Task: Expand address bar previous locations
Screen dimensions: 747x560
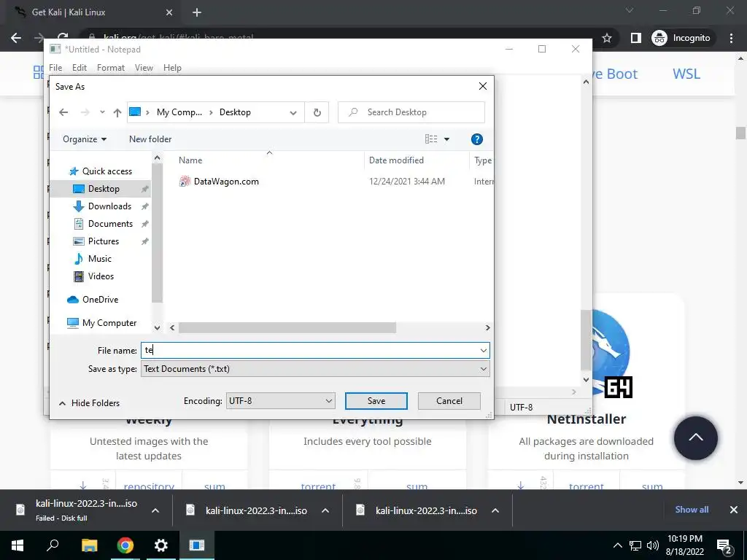Action: coord(293,113)
